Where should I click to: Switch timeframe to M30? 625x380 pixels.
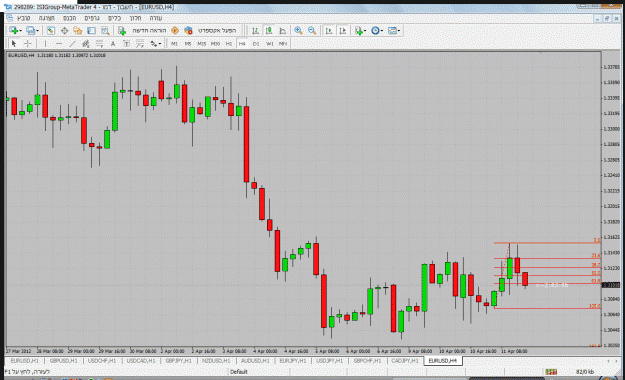[x=215, y=44]
